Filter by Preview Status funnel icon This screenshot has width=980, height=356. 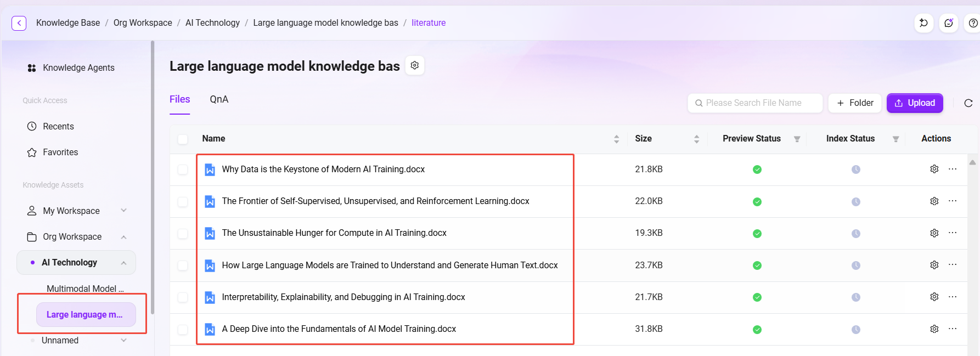pyautogui.click(x=797, y=139)
